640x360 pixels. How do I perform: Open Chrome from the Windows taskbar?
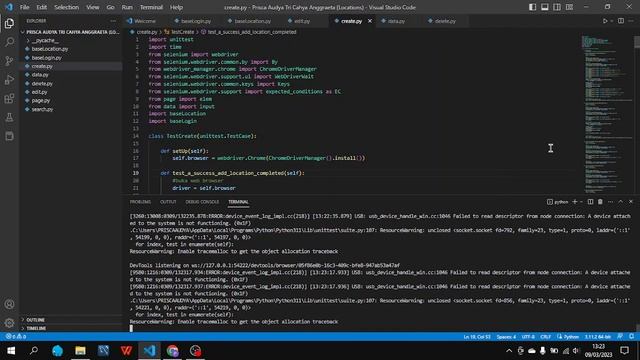click(x=172, y=351)
